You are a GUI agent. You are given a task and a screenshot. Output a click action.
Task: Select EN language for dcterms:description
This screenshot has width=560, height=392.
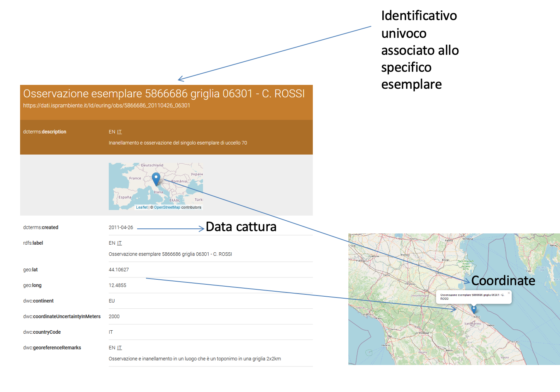[x=112, y=132]
